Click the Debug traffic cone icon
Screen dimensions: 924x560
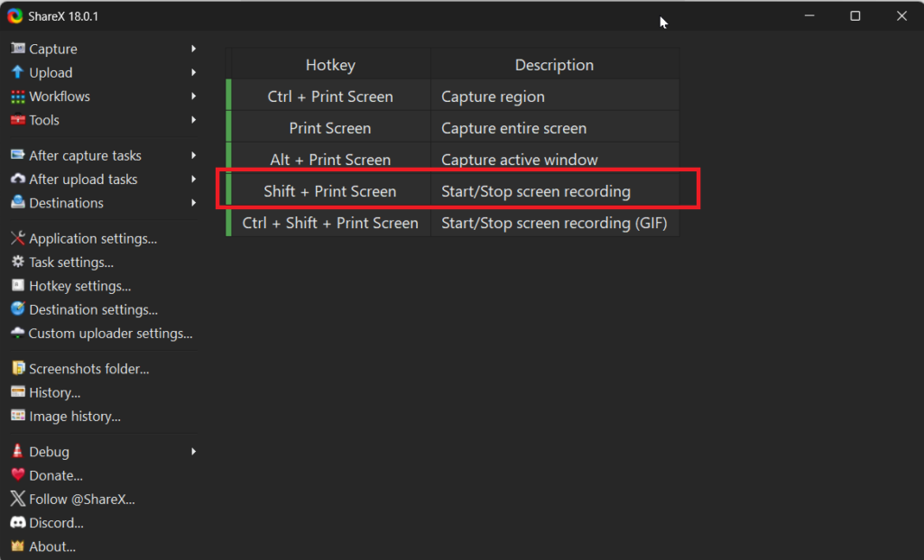click(x=17, y=452)
